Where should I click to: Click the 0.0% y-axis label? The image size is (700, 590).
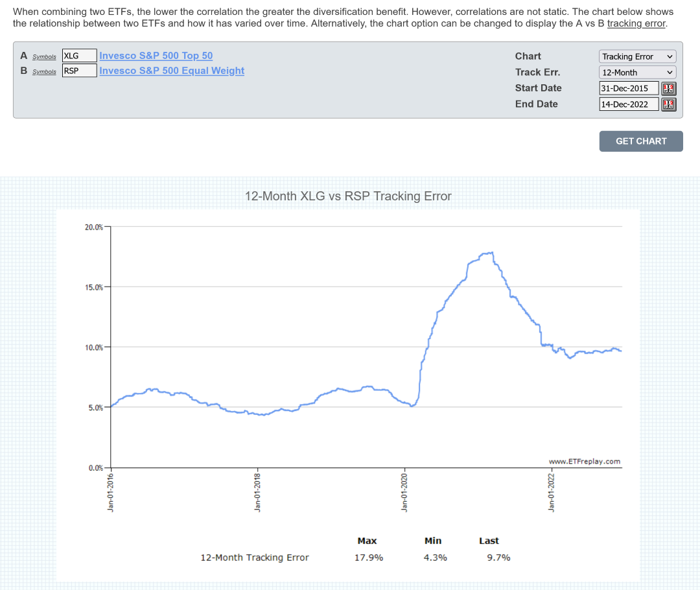(x=95, y=468)
